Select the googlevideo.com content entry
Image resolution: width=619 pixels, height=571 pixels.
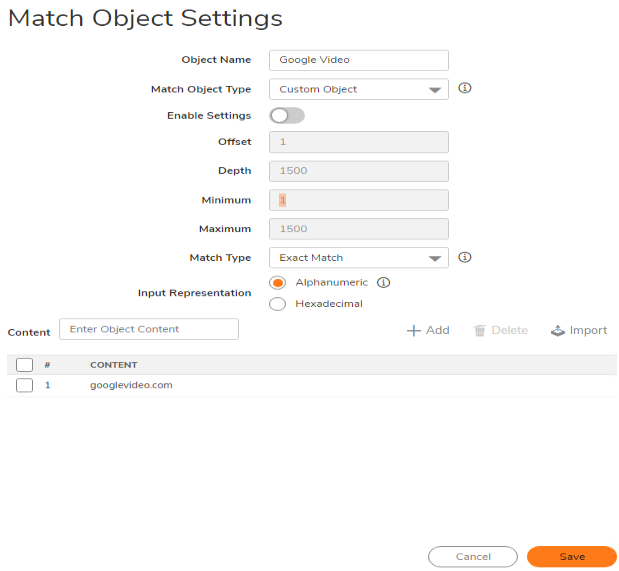pyautogui.click(x=131, y=385)
